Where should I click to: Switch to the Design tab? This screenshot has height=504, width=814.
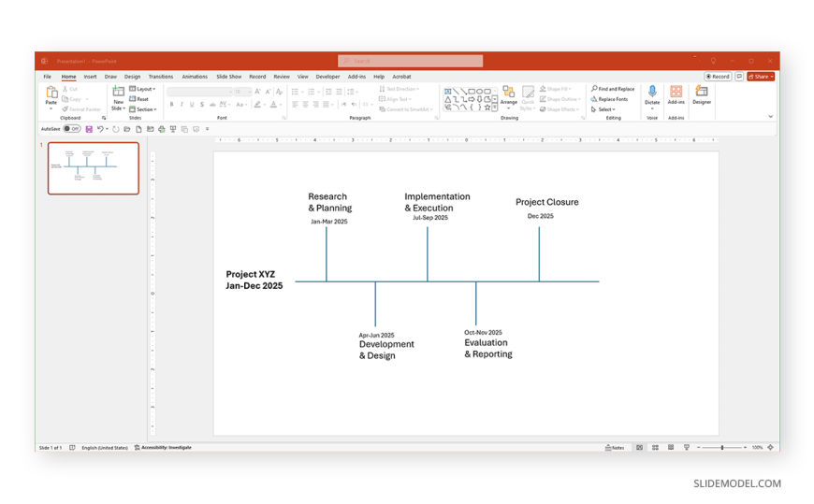(x=132, y=77)
